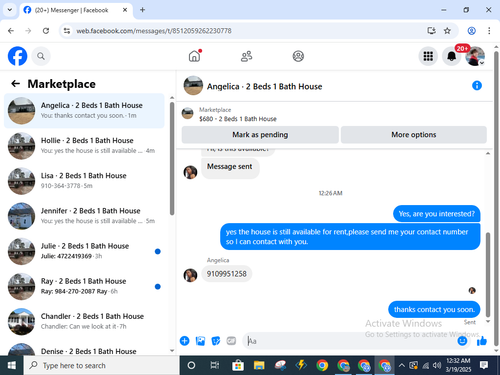Open the Windows notification center
500x375 pixels.
[484, 365]
